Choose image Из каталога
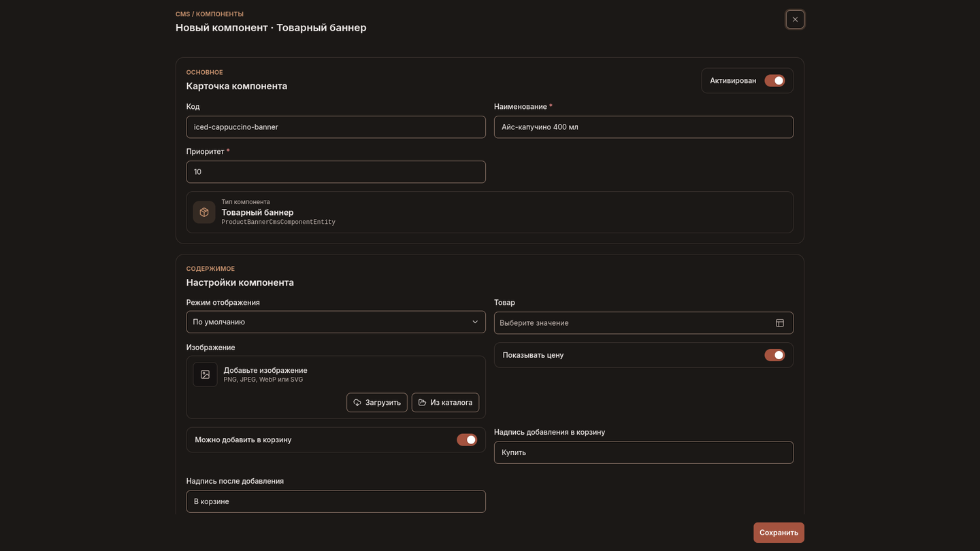Image resolution: width=980 pixels, height=551 pixels. (445, 403)
